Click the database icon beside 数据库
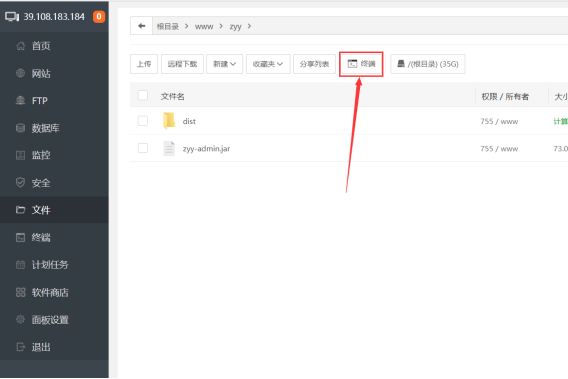Screen dimensions: 568x379 click(21, 128)
